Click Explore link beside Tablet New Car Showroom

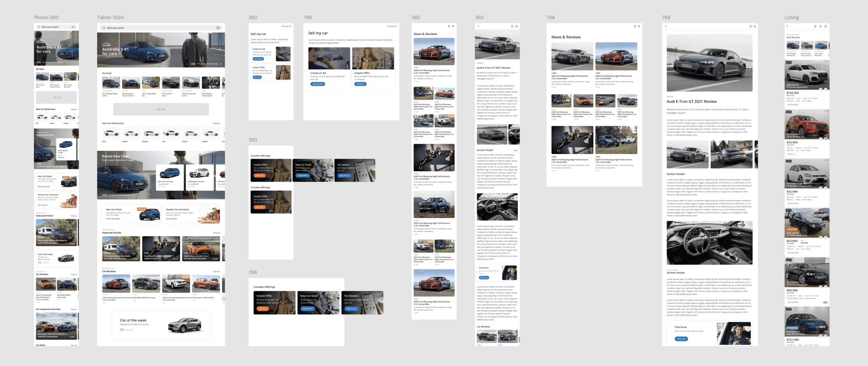coord(216,124)
